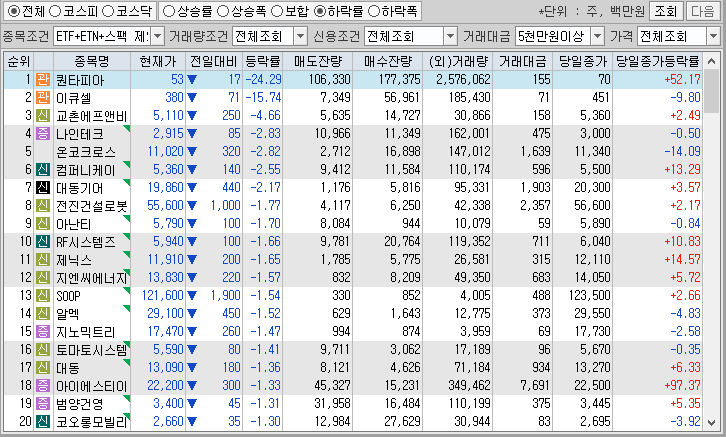Select the 상승폭 radio button
Image resolution: width=726 pixels, height=437 pixels.
tap(223, 11)
